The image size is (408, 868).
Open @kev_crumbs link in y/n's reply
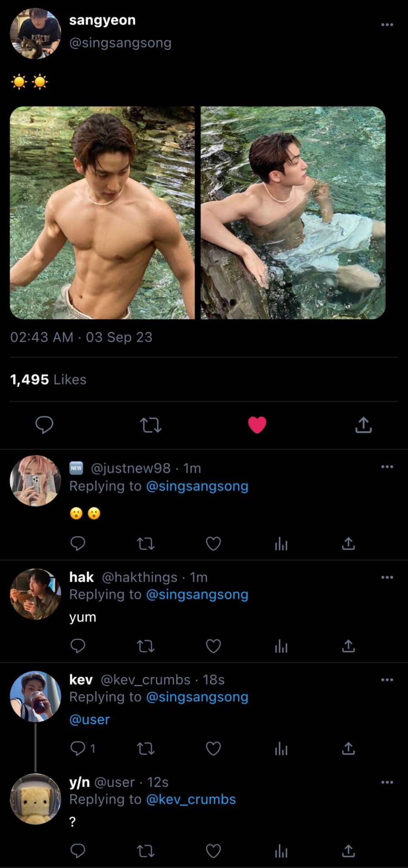pyautogui.click(x=190, y=799)
